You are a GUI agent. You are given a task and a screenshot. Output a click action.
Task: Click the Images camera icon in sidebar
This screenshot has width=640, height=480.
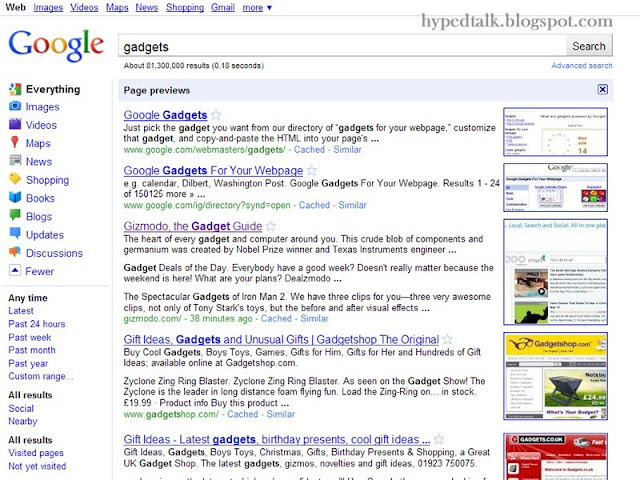pos(15,106)
